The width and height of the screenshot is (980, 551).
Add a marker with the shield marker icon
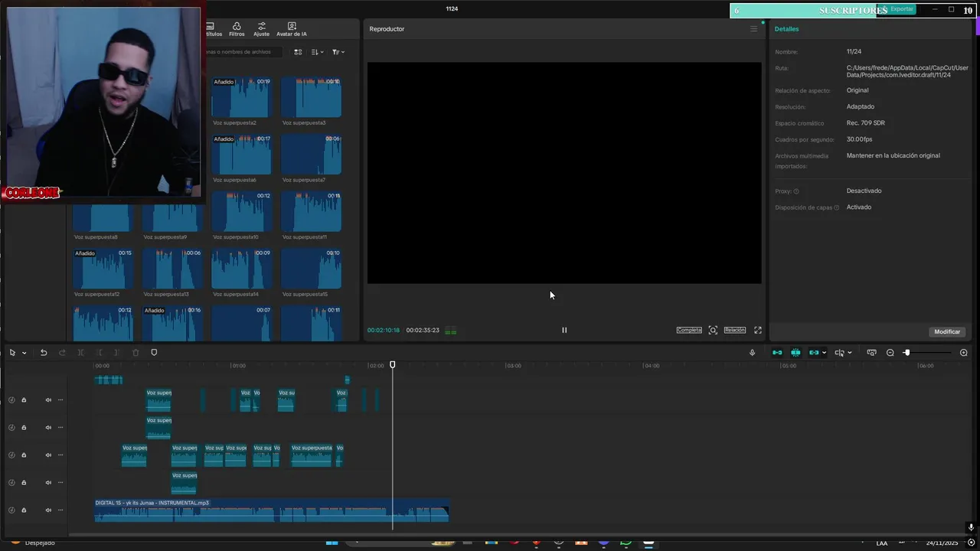[154, 353]
